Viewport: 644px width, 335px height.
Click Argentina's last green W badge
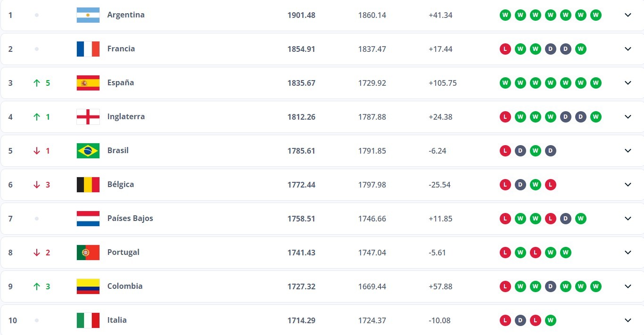[595, 15]
